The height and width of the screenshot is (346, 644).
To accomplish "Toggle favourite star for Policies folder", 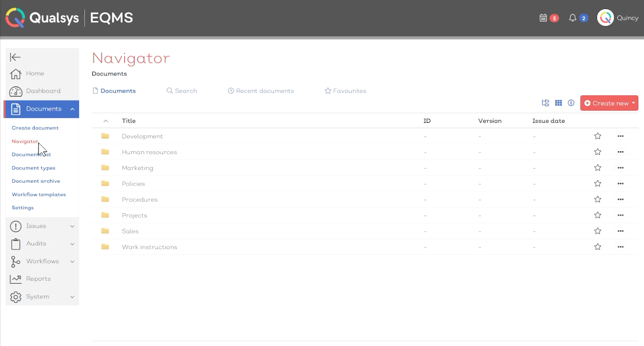I will point(597,183).
